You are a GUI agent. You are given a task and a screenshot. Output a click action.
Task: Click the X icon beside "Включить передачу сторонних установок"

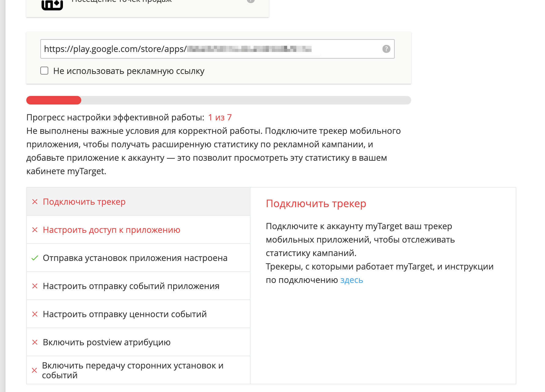(x=35, y=370)
